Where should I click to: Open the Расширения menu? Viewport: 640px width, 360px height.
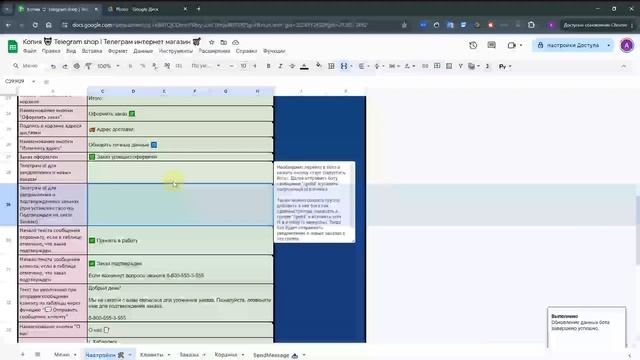[214, 51]
